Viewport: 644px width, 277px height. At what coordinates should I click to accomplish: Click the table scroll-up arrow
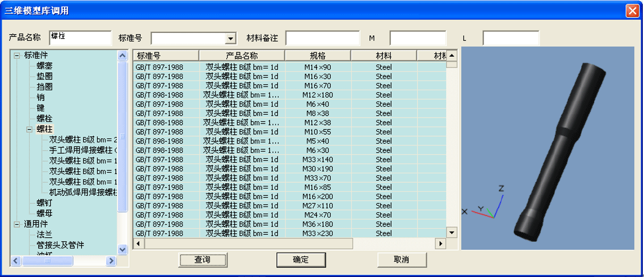452,56
